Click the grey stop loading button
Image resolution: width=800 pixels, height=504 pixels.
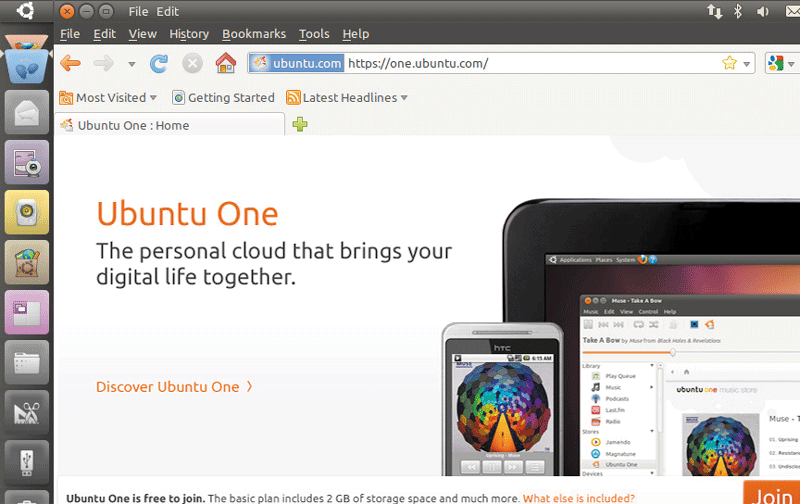(x=192, y=64)
